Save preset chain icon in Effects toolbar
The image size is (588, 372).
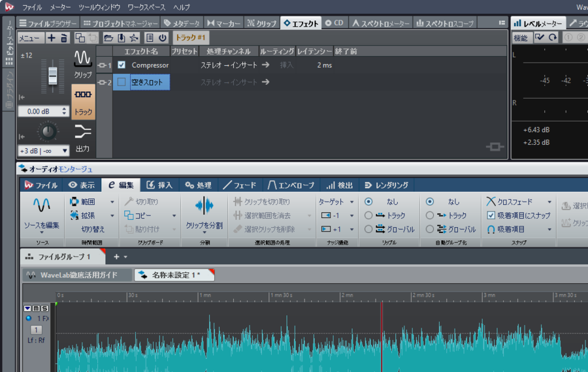point(121,37)
